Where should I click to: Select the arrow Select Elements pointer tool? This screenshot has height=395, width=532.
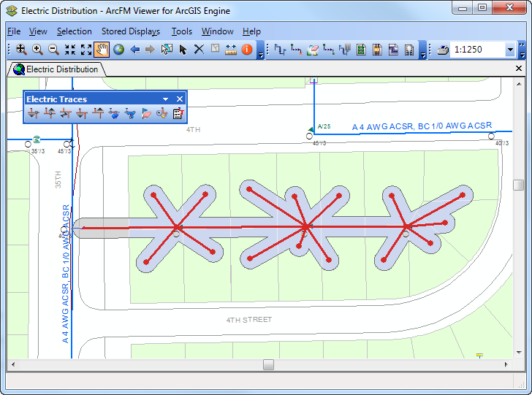click(183, 50)
